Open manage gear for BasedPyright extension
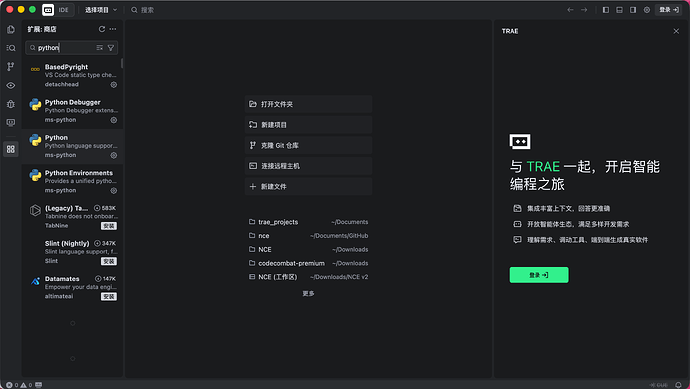The width and height of the screenshot is (690, 389). pos(114,84)
